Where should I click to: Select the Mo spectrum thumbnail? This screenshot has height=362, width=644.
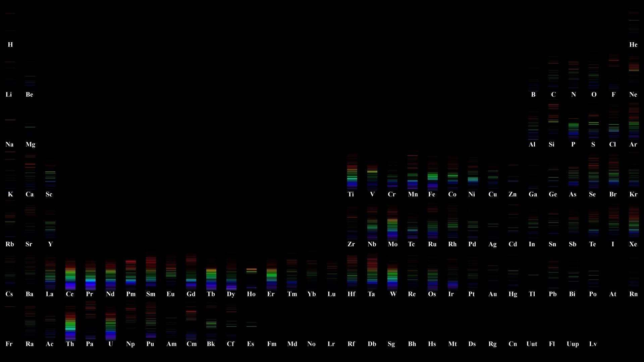point(392,223)
